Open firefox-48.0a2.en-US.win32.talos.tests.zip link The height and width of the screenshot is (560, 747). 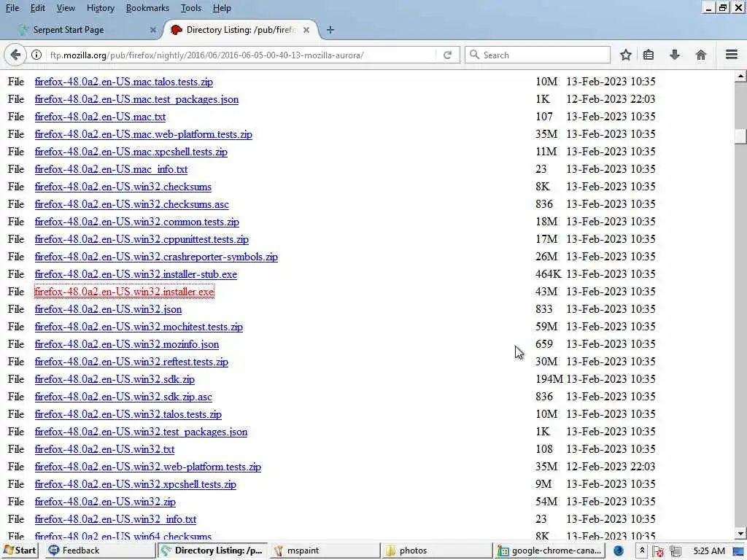pos(128,414)
